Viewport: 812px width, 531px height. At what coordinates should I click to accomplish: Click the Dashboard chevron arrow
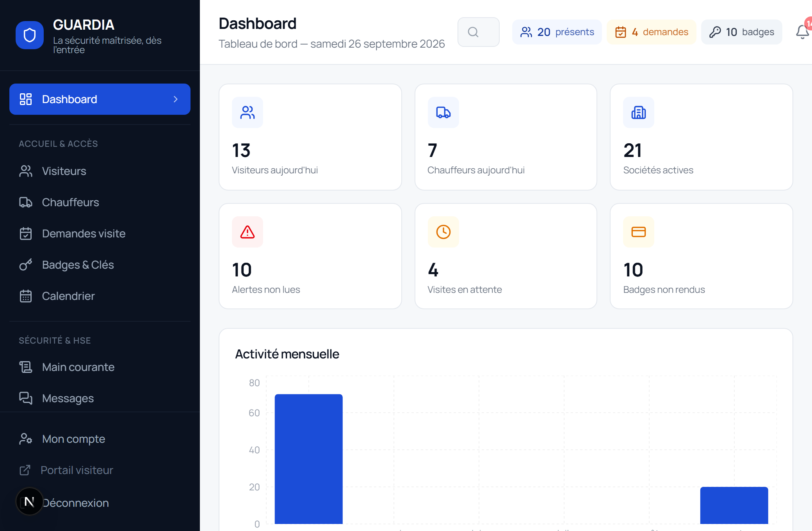click(x=176, y=99)
